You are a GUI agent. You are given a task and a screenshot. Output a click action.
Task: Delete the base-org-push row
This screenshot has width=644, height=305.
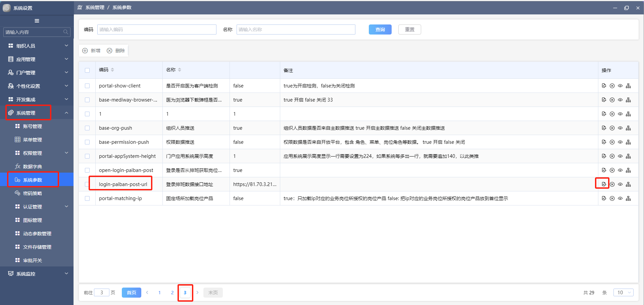[x=612, y=128]
